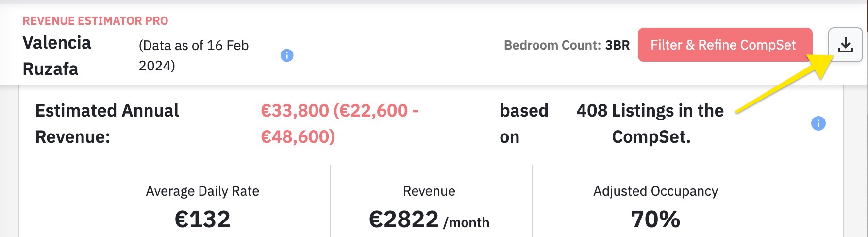868x237 pixels.
Task: Open info icon beside data date
Action: pos(287,55)
